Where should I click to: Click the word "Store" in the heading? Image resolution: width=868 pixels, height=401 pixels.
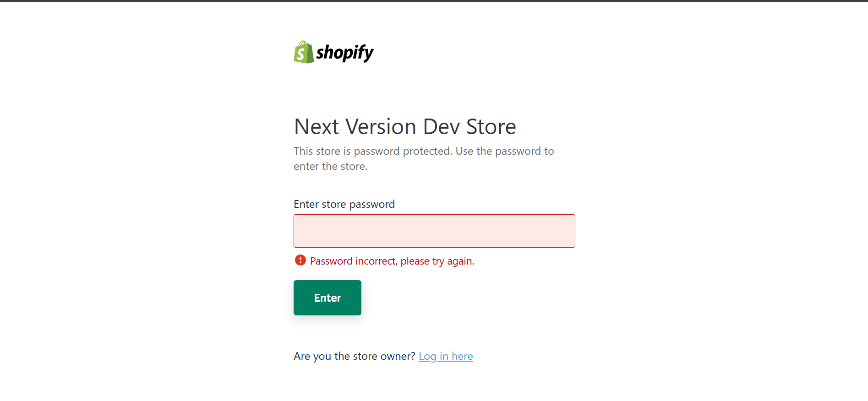click(491, 127)
